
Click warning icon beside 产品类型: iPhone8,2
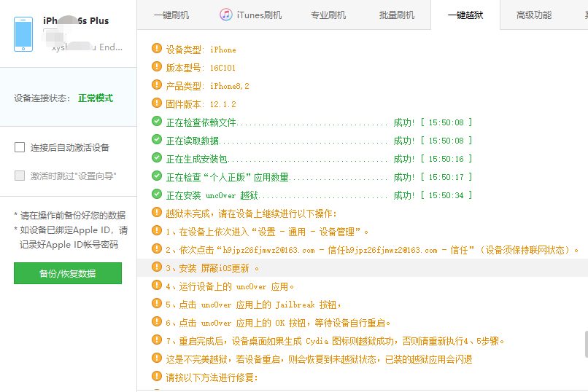coord(157,85)
